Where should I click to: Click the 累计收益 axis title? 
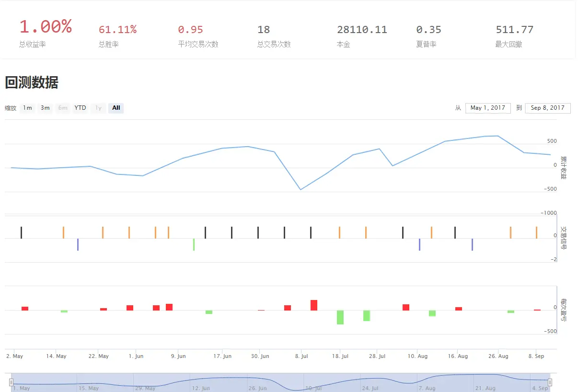(564, 167)
